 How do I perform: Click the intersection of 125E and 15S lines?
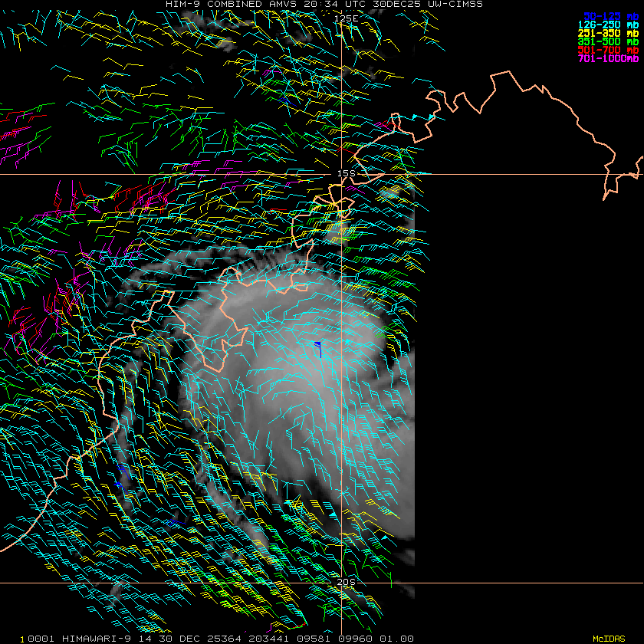[342, 175]
